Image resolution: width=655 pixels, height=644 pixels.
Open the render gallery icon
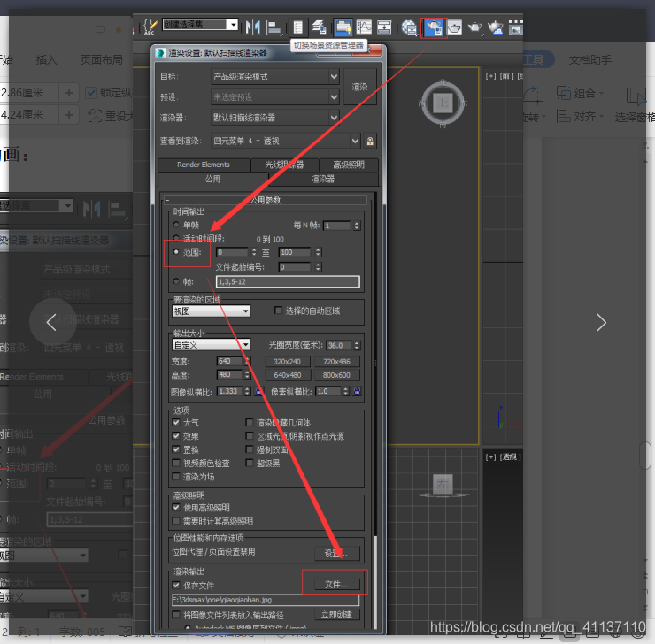[x=515, y=28]
